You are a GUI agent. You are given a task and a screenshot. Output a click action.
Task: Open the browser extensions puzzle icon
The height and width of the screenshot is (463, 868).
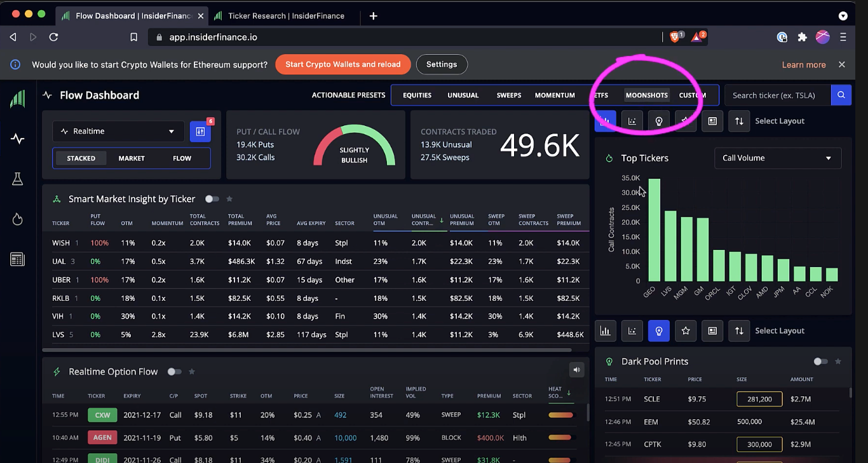[803, 37]
